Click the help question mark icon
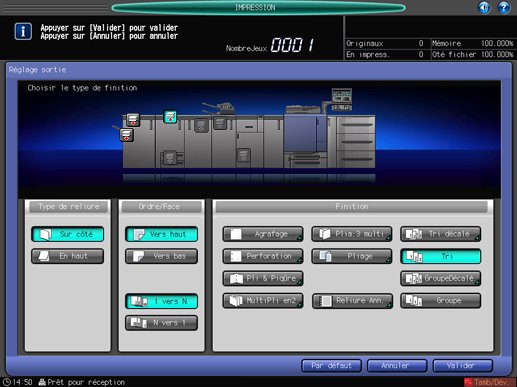 (504, 7)
